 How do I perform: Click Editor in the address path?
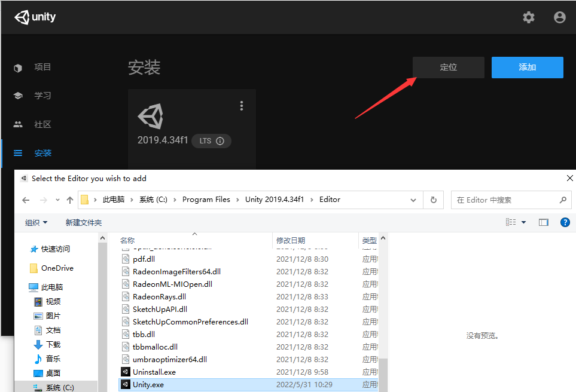pyautogui.click(x=330, y=200)
